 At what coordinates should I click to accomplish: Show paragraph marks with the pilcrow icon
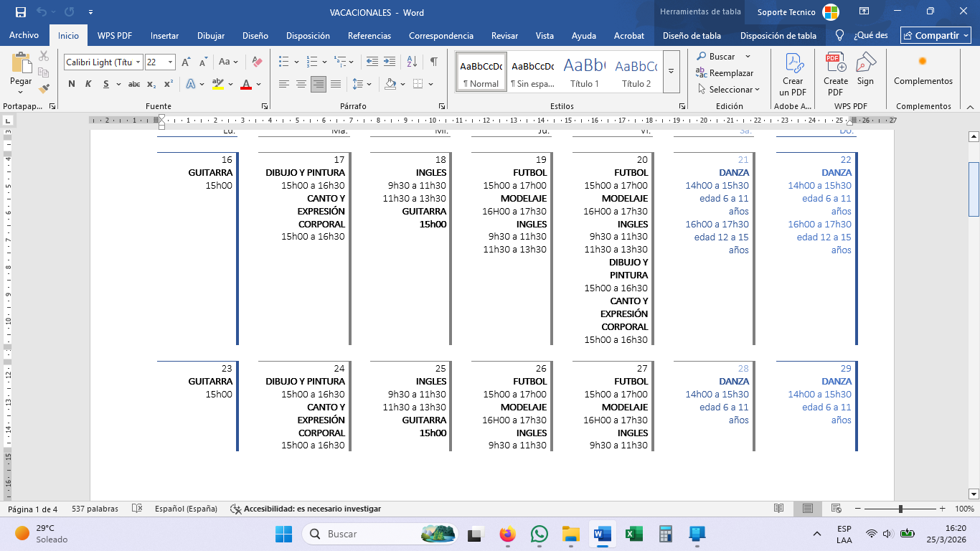(x=433, y=62)
